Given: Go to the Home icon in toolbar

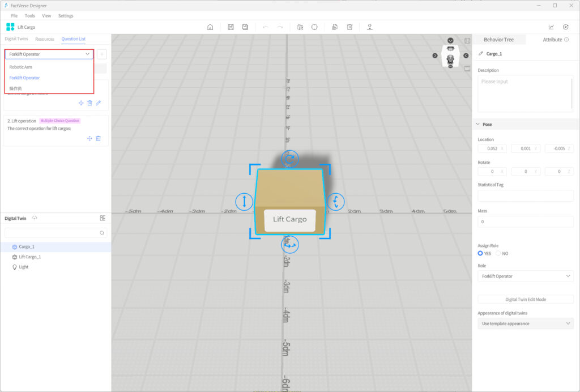Looking at the screenshot, I should tap(210, 27).
